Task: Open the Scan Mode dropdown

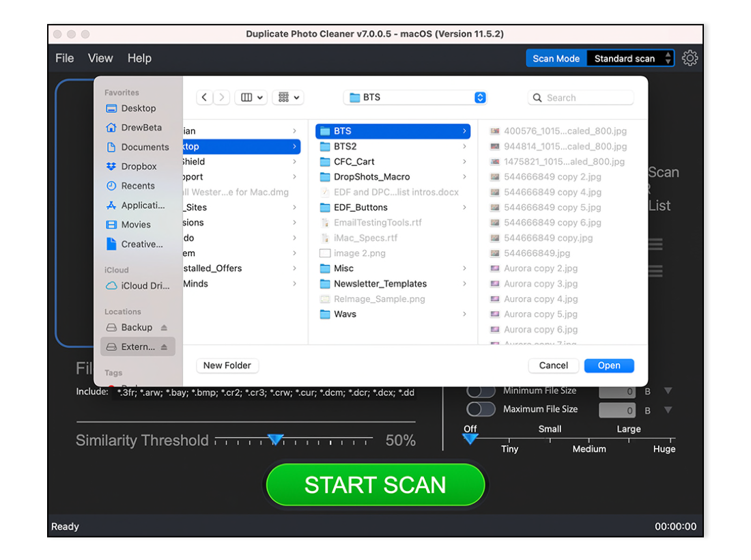Action: coord(630,59)
